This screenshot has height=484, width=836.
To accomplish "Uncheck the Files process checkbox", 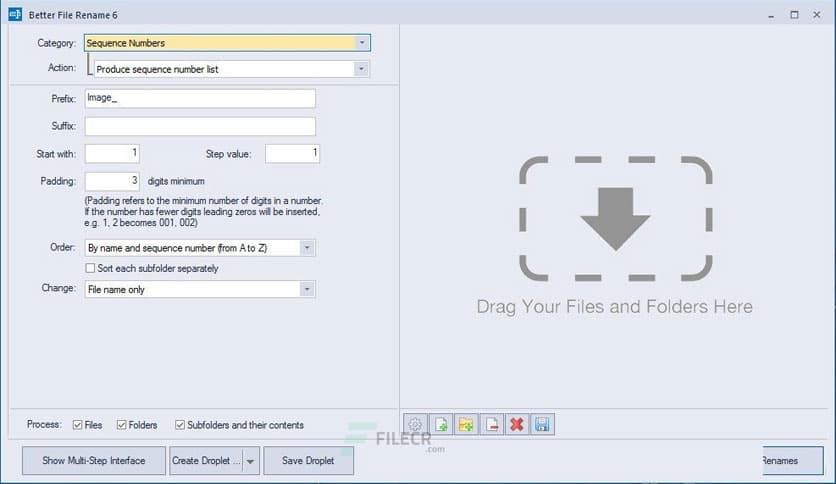I will (78, 425).
